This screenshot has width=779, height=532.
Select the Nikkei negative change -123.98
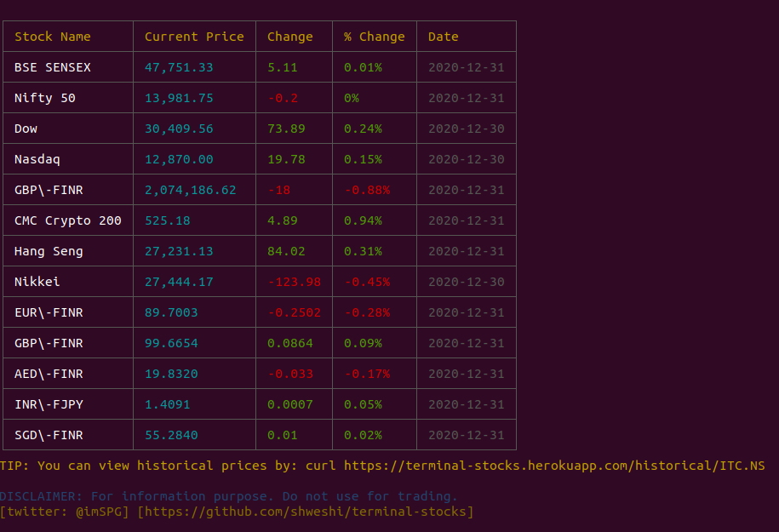pos(295,282)
